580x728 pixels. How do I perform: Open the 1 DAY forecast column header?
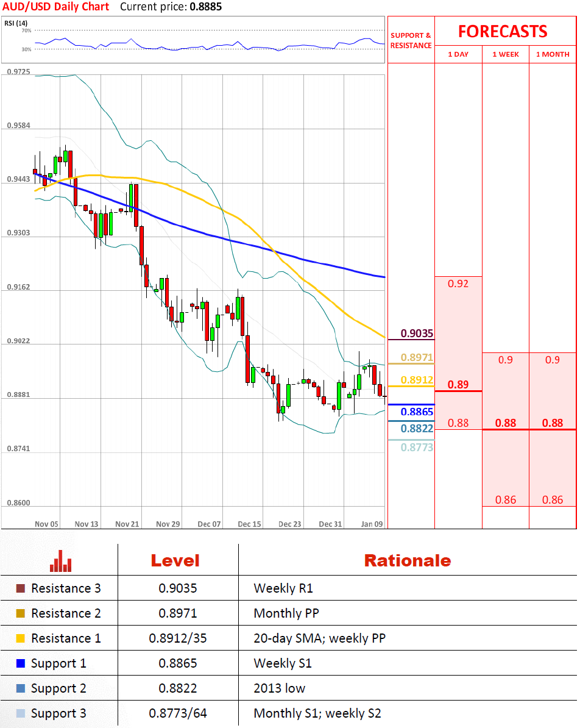click(x=458, y=54)
